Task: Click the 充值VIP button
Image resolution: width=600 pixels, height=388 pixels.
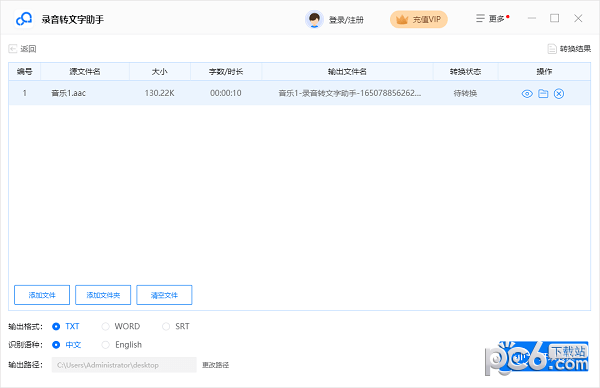Action: (x=419, y=19)
